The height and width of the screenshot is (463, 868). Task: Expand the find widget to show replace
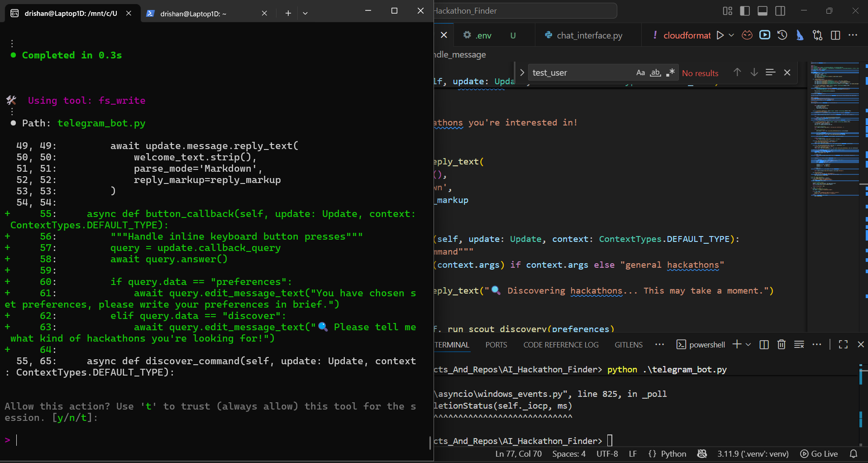pos(522,72)
